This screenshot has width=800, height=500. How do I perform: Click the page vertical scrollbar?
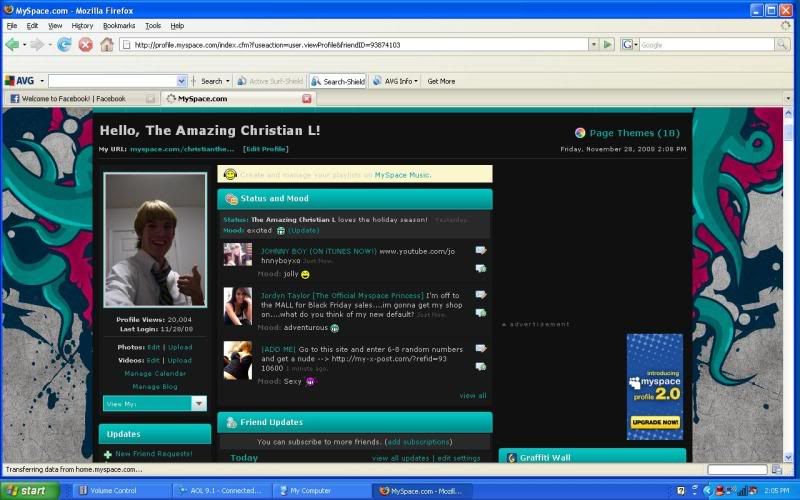click(x=788, y=285)
